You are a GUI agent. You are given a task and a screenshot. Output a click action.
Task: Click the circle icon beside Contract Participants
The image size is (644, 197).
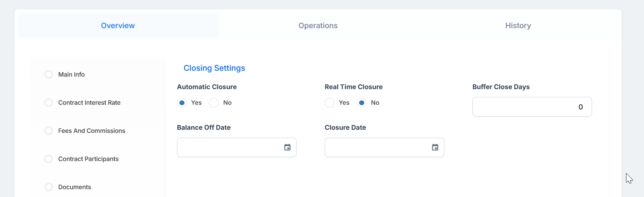(48, 159)
